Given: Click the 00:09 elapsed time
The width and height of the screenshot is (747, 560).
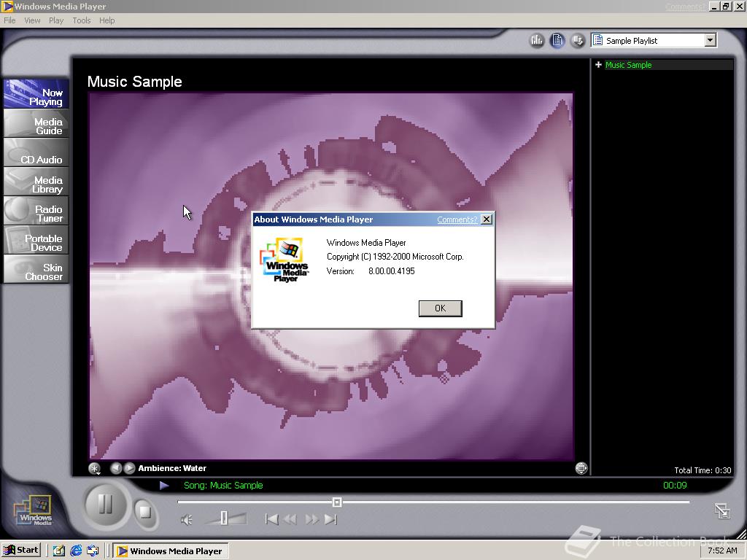Looking at the screenshot, I should tap(675, 485).
